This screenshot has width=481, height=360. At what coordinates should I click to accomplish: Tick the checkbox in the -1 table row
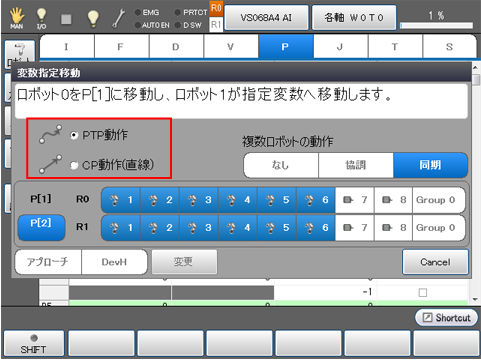tap(423, 293)
